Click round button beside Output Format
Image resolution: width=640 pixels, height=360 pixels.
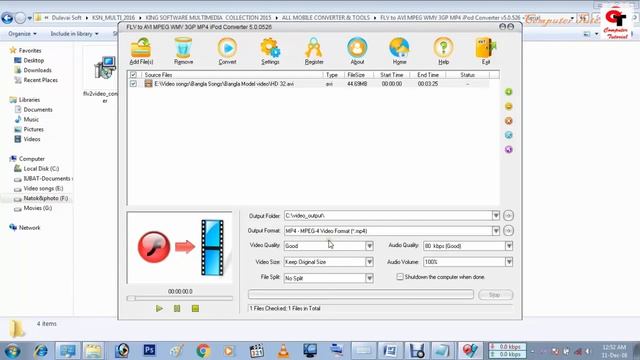508,231
